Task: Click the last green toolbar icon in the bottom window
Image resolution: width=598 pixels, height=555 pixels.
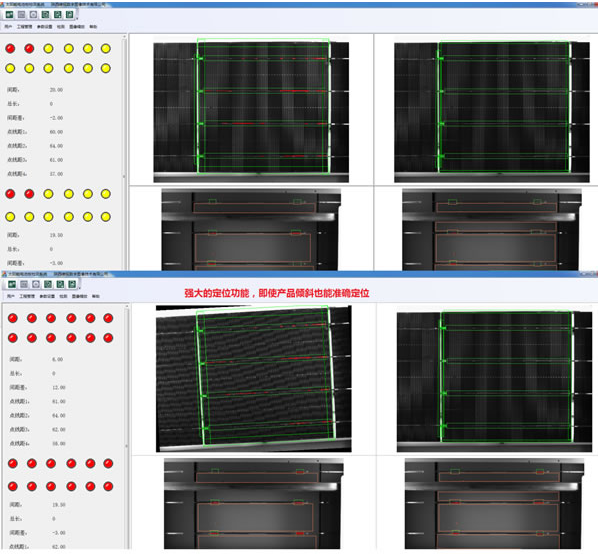Action: tap(72, 284)
